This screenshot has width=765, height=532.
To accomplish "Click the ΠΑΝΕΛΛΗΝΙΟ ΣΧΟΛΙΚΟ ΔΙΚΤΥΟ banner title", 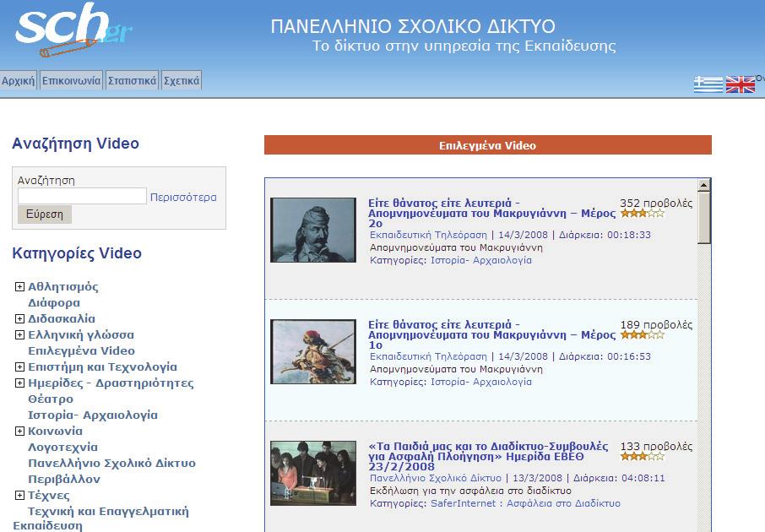I will [413, 26].
